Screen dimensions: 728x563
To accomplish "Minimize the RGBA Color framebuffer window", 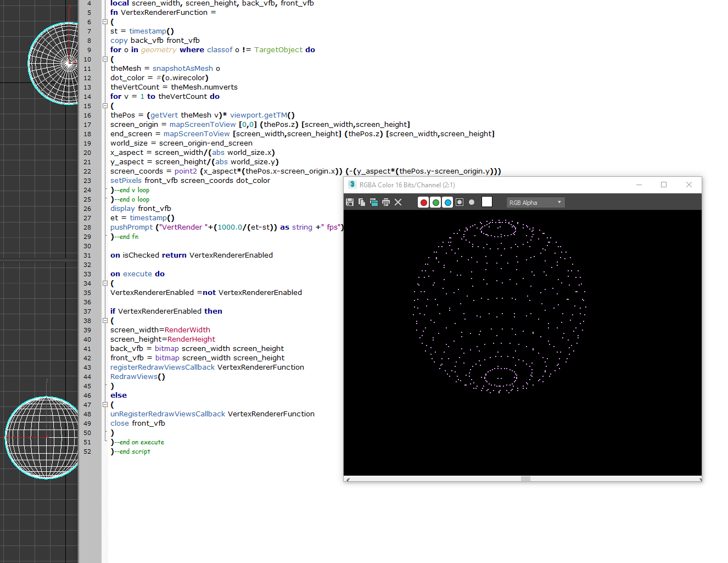I will tap(639, 185).
